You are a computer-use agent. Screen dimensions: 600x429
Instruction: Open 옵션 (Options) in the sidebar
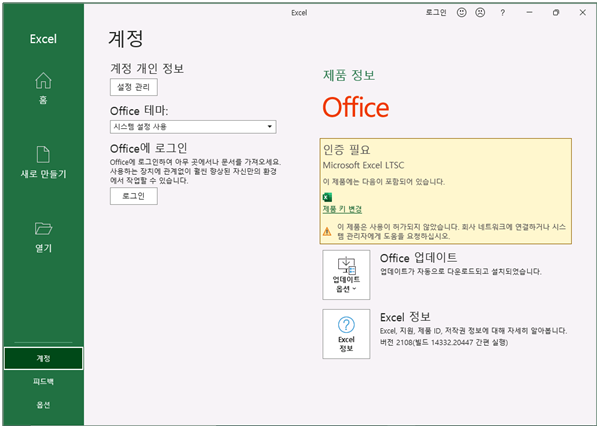pos(43,405)
